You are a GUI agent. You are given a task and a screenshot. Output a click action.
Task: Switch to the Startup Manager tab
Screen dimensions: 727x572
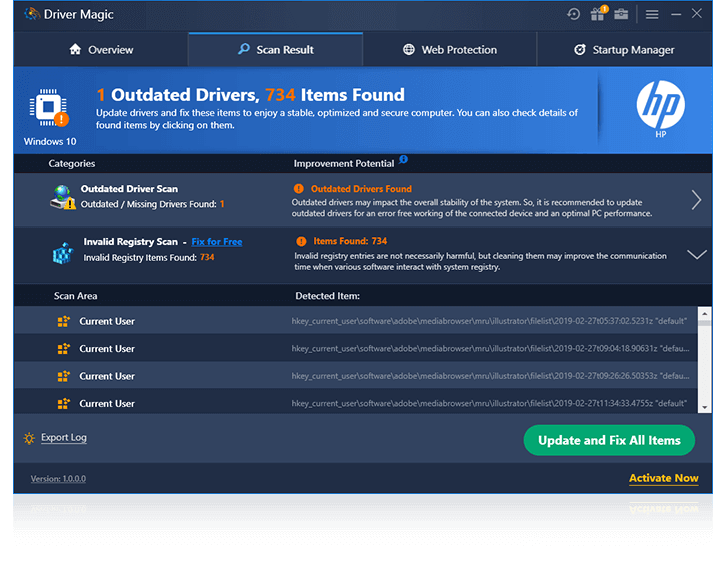coord(624,50)
